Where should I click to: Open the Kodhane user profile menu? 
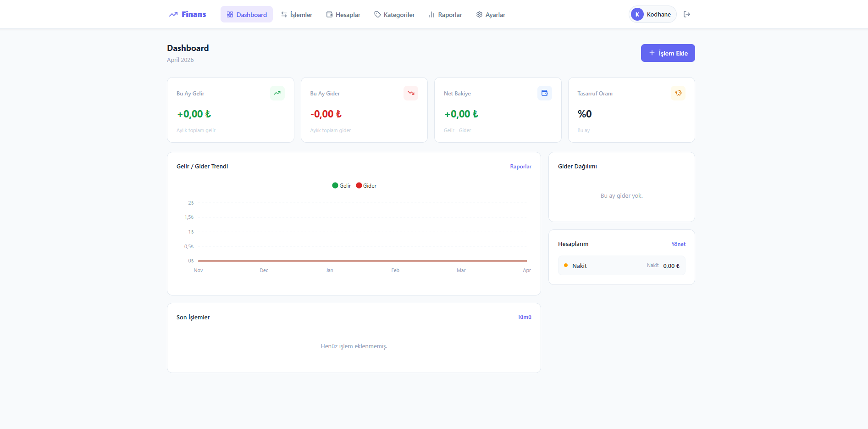point(652,14)
